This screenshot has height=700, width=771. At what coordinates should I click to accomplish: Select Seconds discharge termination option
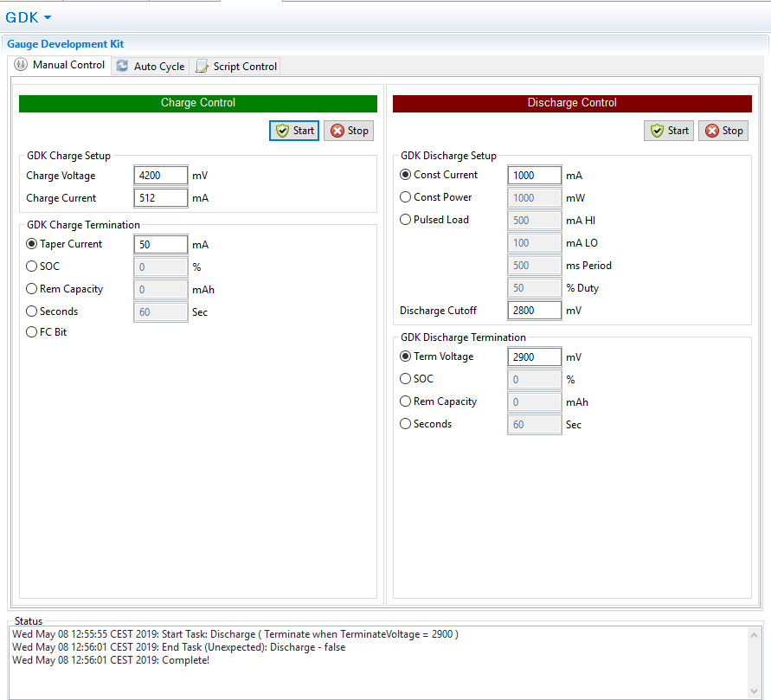(426, 424)
